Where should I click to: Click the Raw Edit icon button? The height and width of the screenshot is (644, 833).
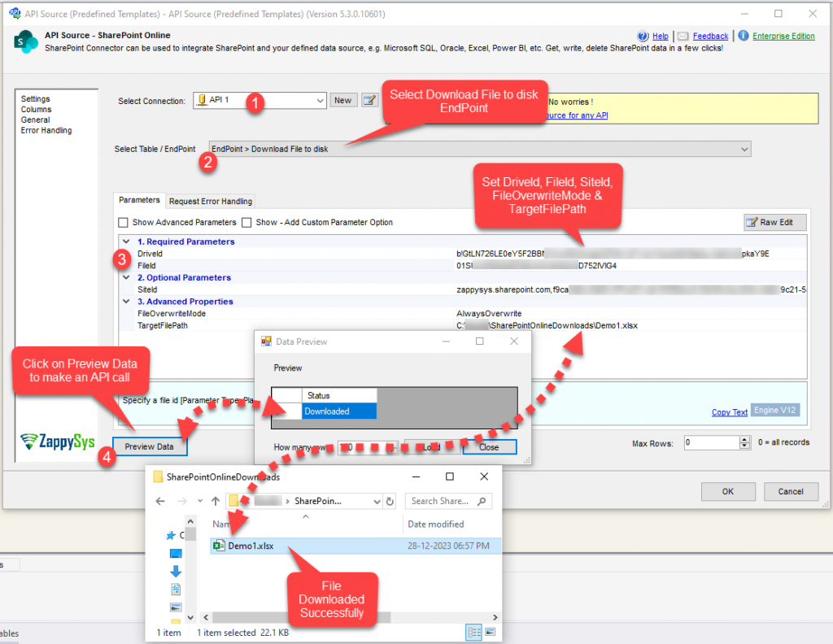(x=773, y=222)
